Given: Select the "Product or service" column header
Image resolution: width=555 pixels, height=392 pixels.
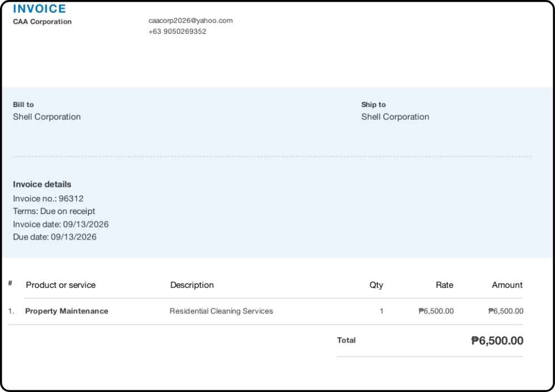Looking at the screenshot, I should coord(60,285).
